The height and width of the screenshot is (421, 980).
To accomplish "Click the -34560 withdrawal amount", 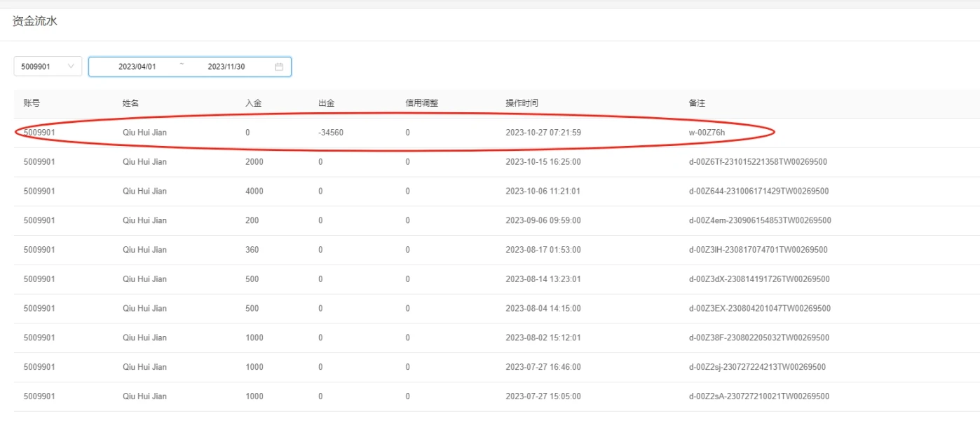I will [331, 133].
